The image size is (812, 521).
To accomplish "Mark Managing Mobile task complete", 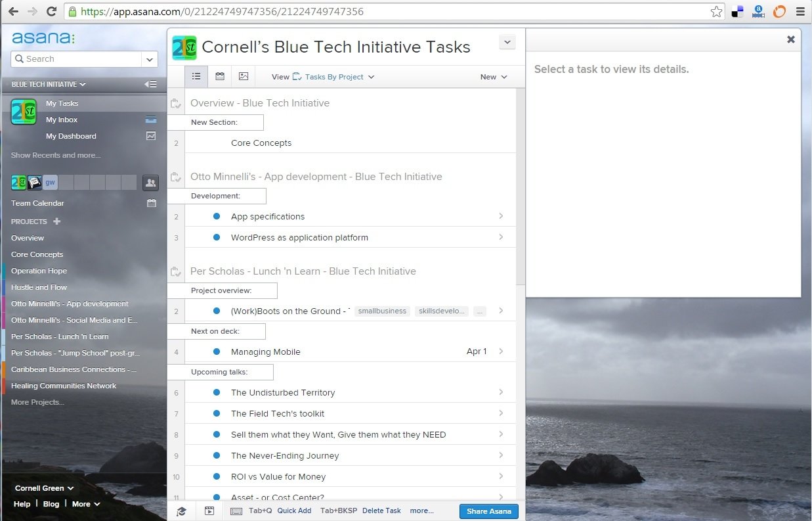I will click(x=217, y=351).
